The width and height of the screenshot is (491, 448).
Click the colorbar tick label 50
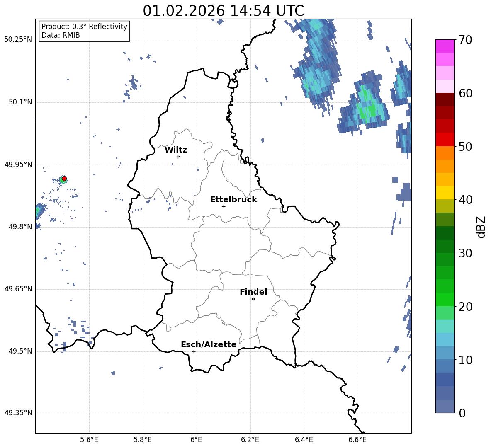(465, 146)
